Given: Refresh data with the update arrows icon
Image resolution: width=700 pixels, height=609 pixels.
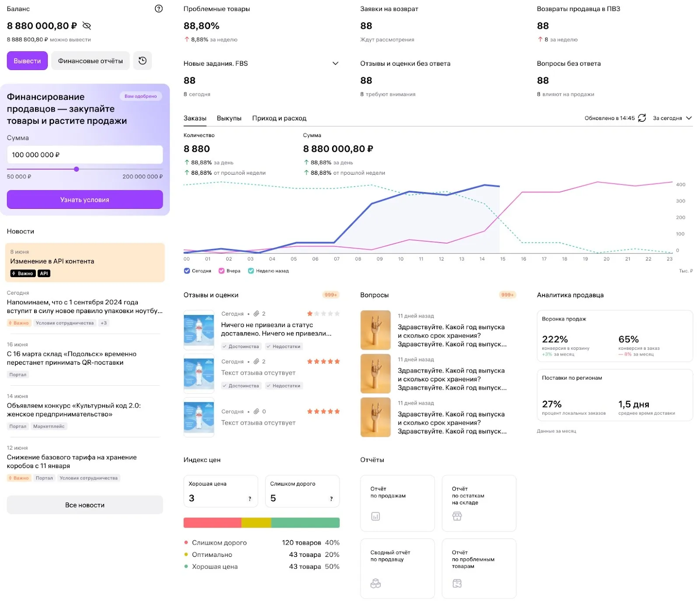Looking at the screenshot, I should (642, 118).
